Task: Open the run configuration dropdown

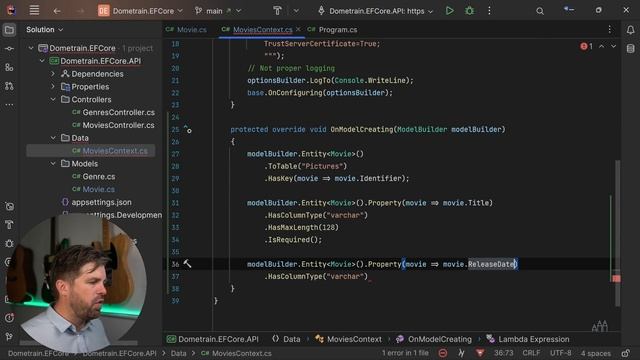Action: point(376,11)
